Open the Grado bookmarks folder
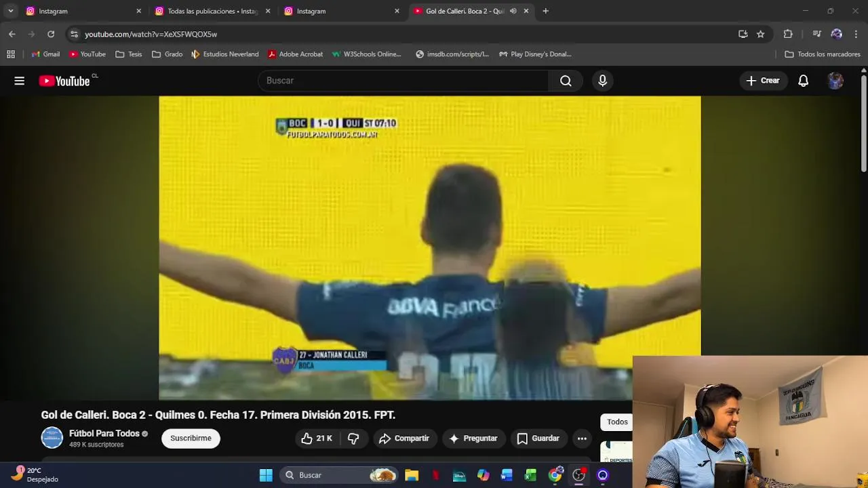Viewport: 868px width, 488px height. pyautogui.click(x=167, y=54)
